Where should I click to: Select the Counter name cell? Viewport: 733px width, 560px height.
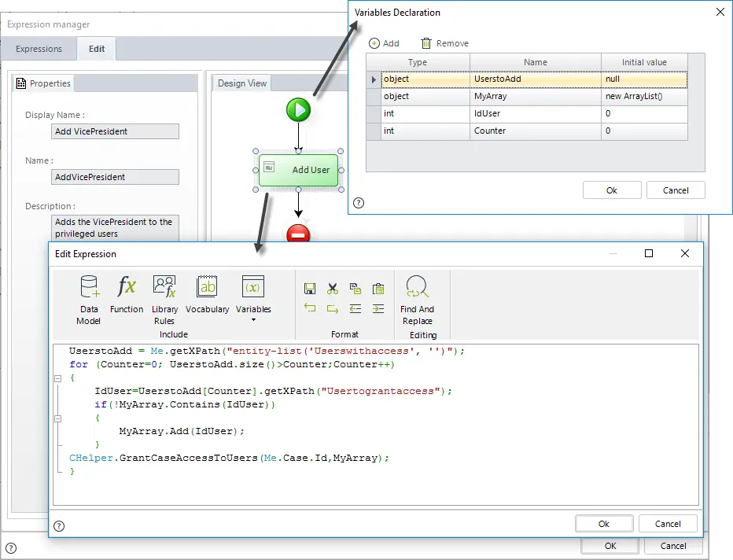[536, 131]
